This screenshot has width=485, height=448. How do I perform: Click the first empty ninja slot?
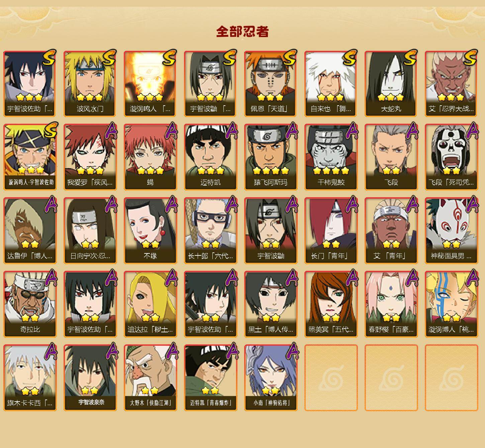pos(331,378)
